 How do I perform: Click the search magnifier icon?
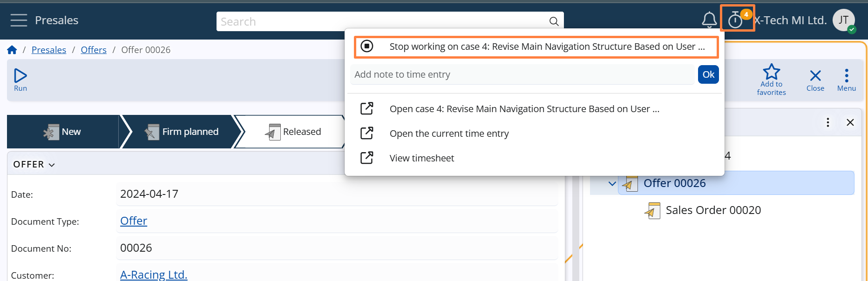pos(554,21)
